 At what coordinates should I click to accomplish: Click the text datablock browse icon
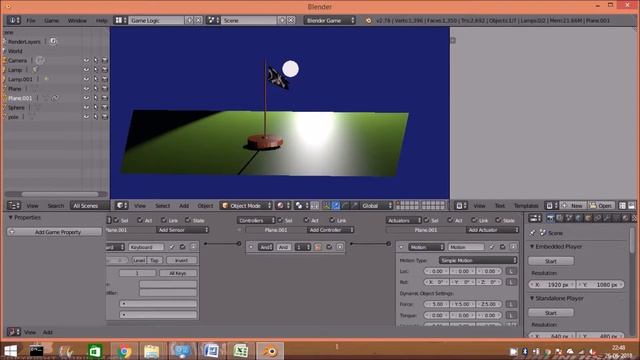pos(552,206)
